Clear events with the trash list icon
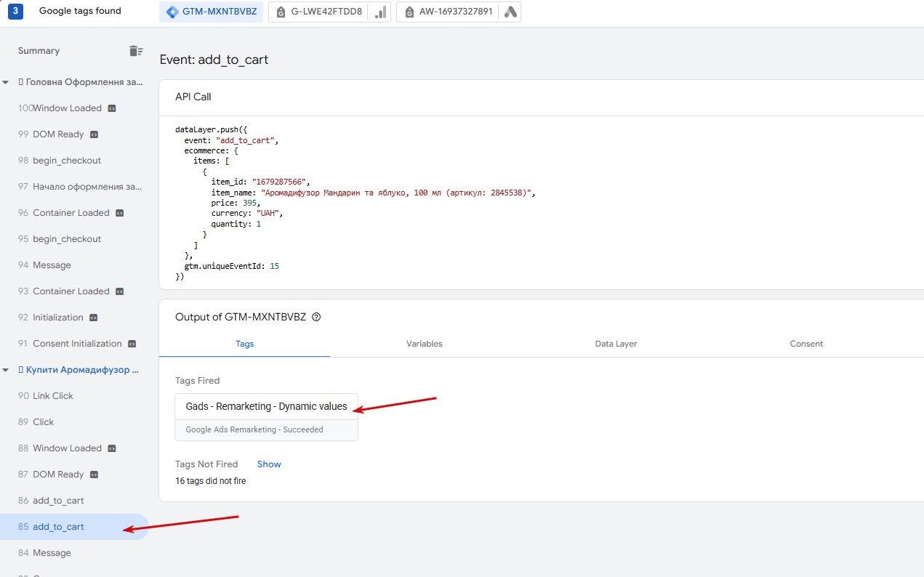This screenshot has width=924, height=577. click(x=136, y=51)
